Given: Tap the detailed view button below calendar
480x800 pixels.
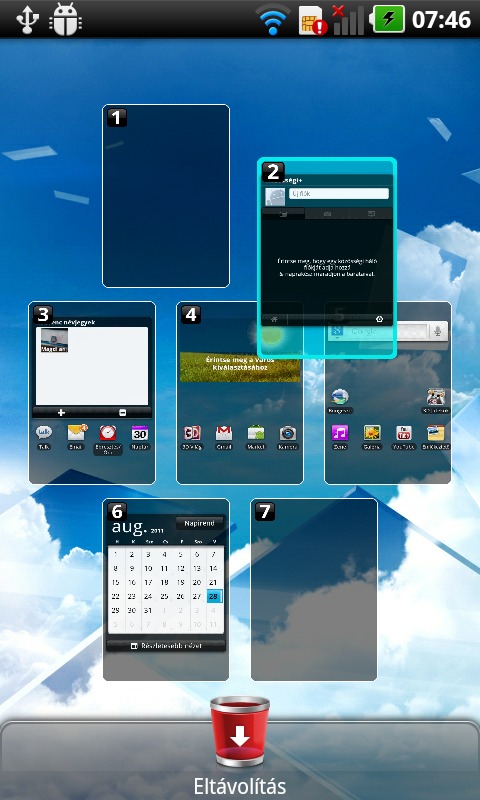Looking at the screenshot, I should [x=166, y=646].
